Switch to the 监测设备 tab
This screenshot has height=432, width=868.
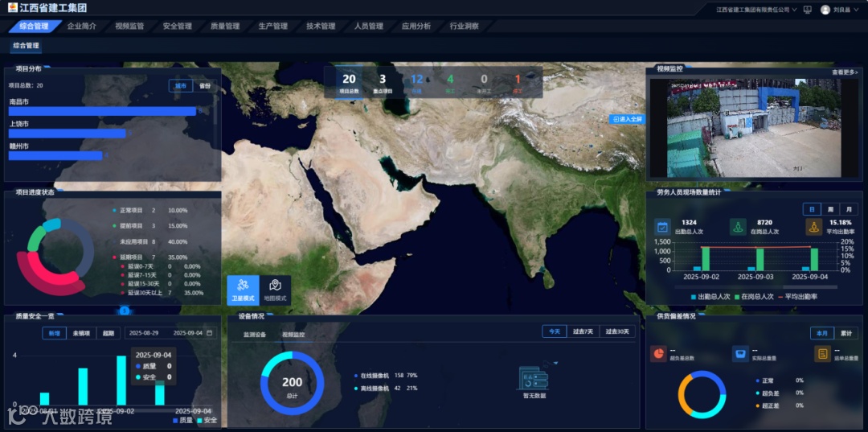(256, 335)
